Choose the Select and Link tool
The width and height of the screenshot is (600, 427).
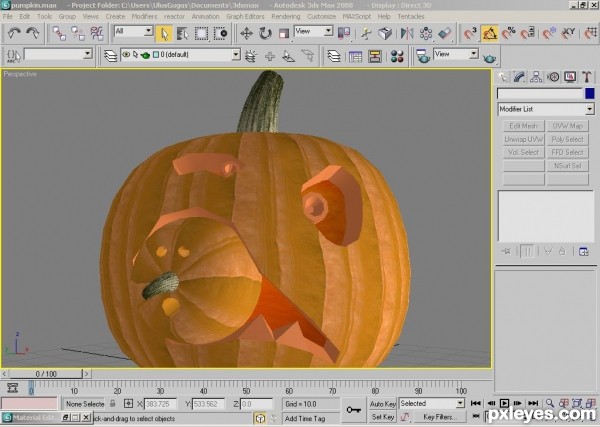pos(59,33)
